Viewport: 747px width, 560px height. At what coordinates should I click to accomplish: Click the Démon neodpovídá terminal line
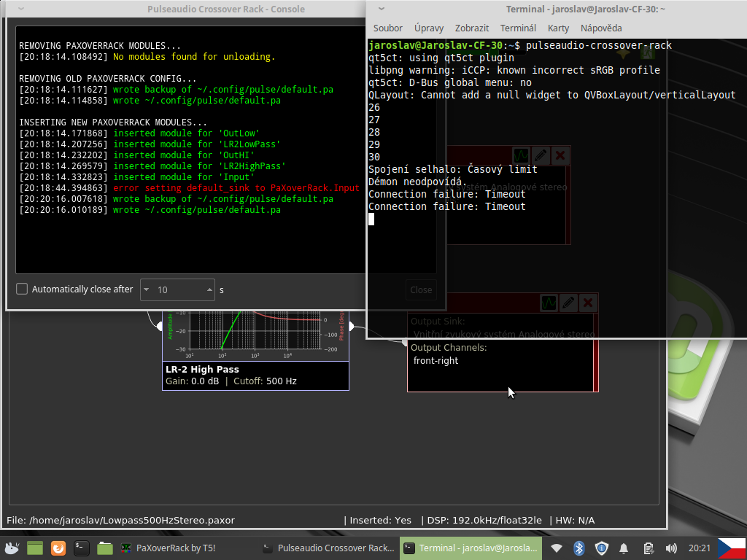point(418,182)
